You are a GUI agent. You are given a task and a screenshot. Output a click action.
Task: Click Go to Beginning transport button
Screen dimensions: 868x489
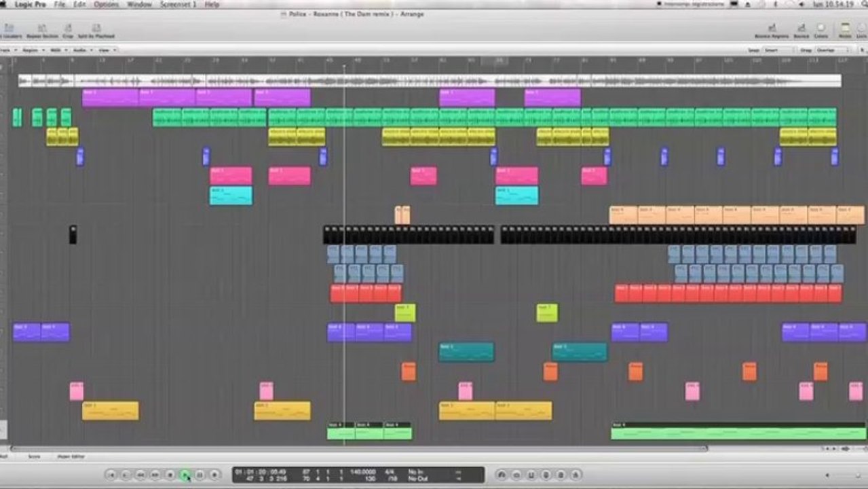pos(111,475)
